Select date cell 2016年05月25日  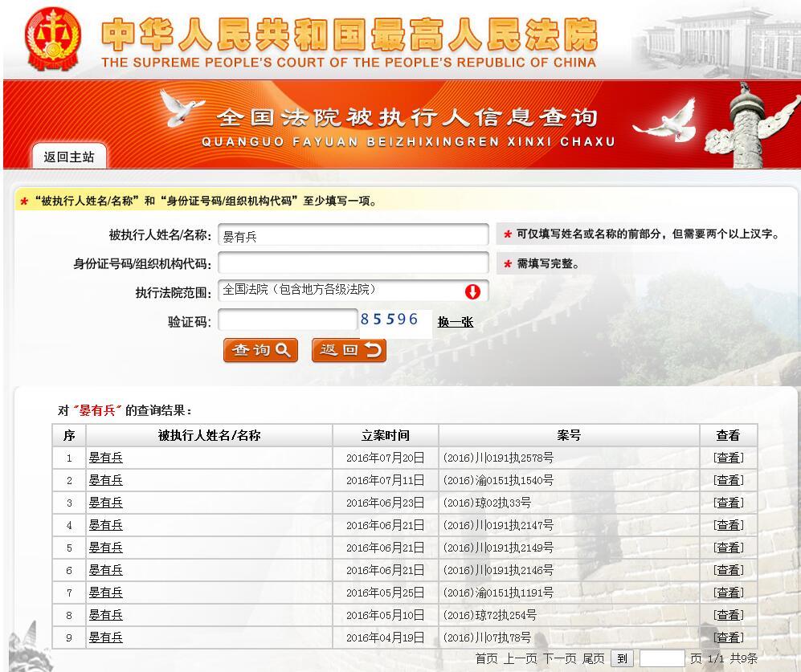click(x=385, y=593)
